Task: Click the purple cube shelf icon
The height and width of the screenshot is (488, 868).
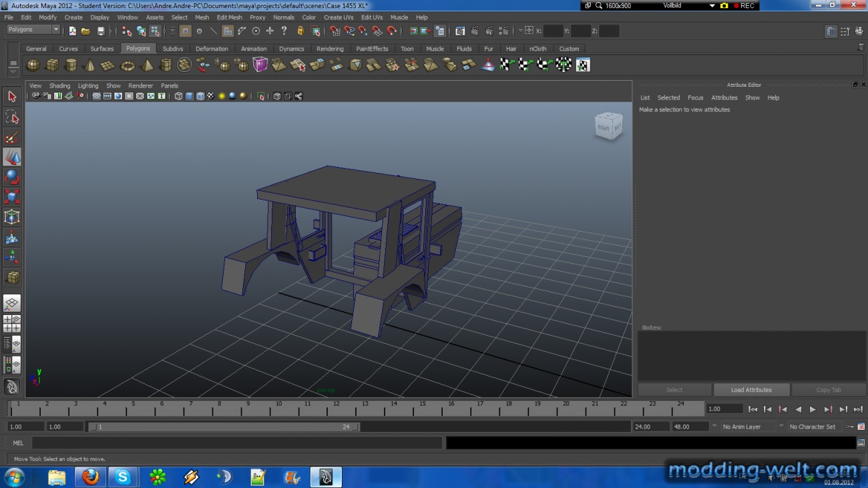Action: pyautogui.click(x=260, y=65)
